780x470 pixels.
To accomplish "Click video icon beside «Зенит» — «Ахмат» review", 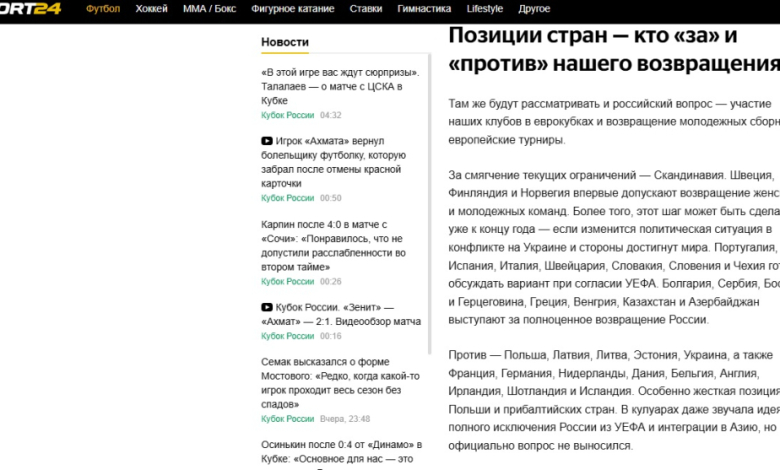I will [x=267, y=308].
